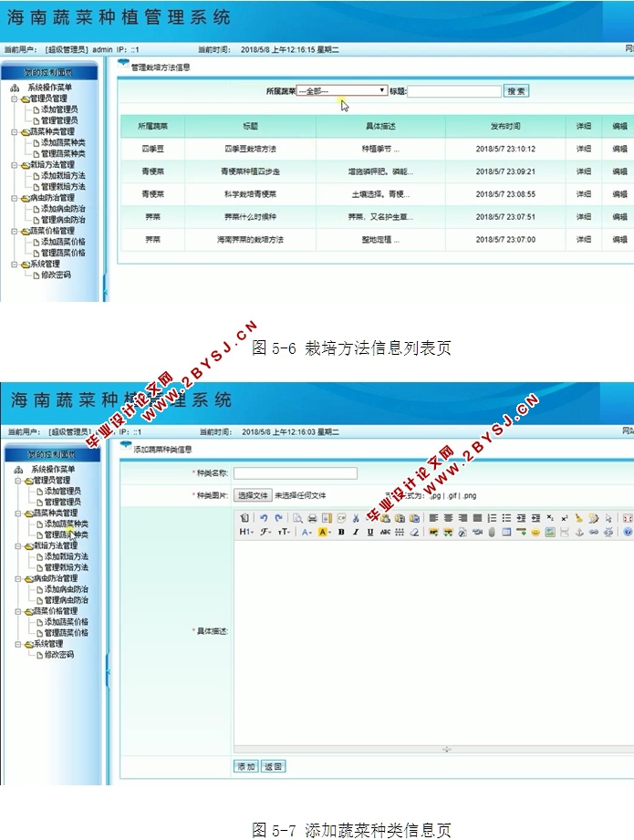
Task: Toggle HTML source view in the editor
Action: pos(244,518)
